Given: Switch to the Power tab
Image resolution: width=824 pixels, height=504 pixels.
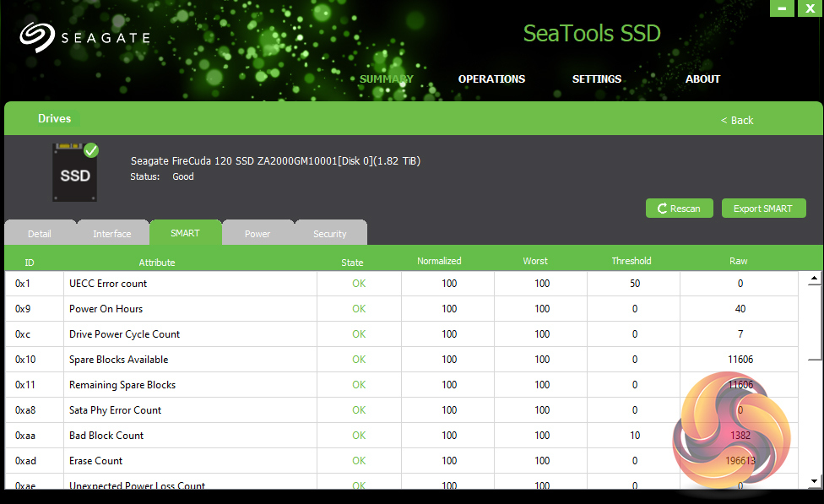Looking at the screenshot, I should (x=257, y=233).
